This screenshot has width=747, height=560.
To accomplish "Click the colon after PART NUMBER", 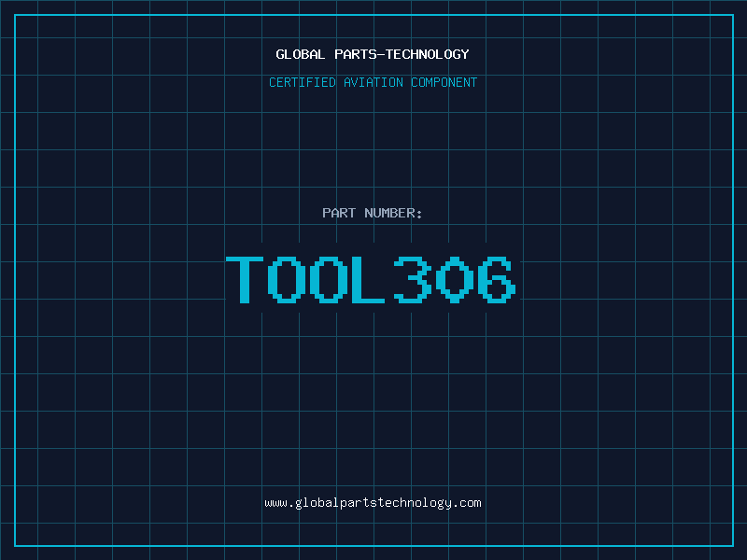I will point(420,213).
